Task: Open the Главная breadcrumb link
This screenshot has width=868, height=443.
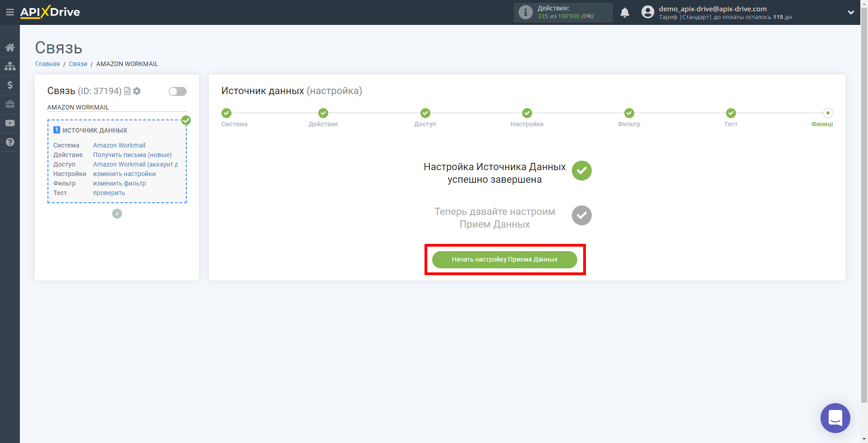Action: click(x=47, y=64)
